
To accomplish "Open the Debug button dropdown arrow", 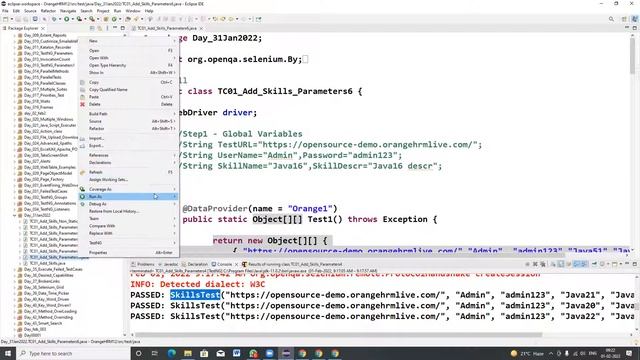I will 60,19.
